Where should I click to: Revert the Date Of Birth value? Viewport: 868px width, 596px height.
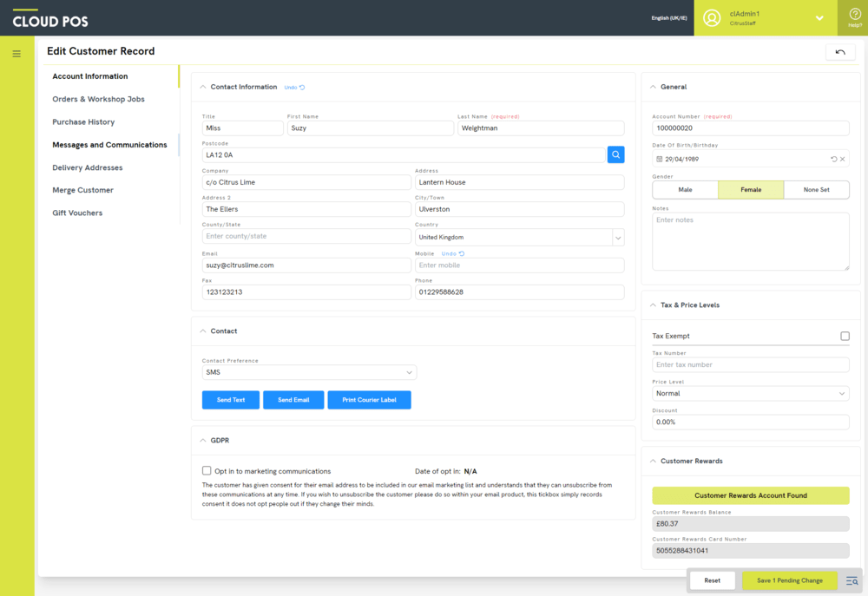tap(833, 159)
